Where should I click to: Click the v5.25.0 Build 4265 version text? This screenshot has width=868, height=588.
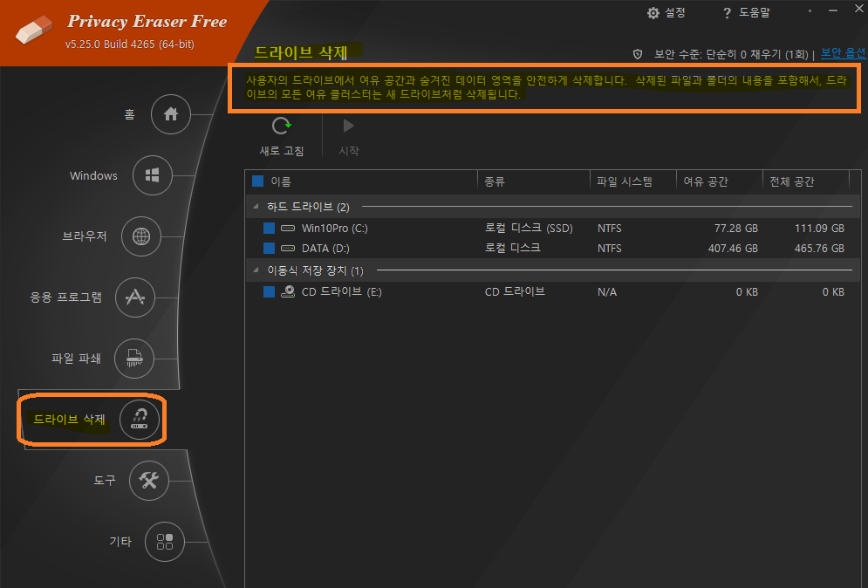(129, 44)
